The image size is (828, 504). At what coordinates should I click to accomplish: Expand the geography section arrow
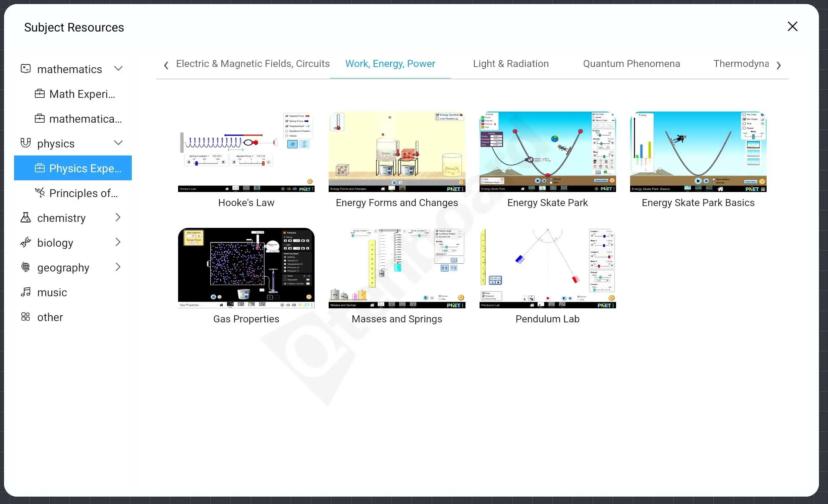coord(118,267)
